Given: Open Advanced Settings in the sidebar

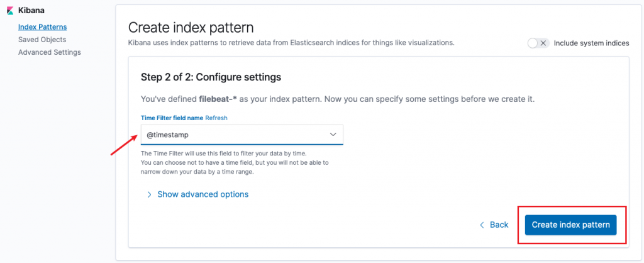Looking at the screenshot, I should [x=50, y=52].
